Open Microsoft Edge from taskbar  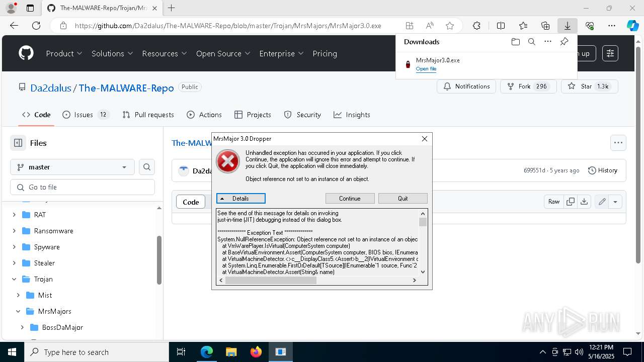[x=207, y=352]
